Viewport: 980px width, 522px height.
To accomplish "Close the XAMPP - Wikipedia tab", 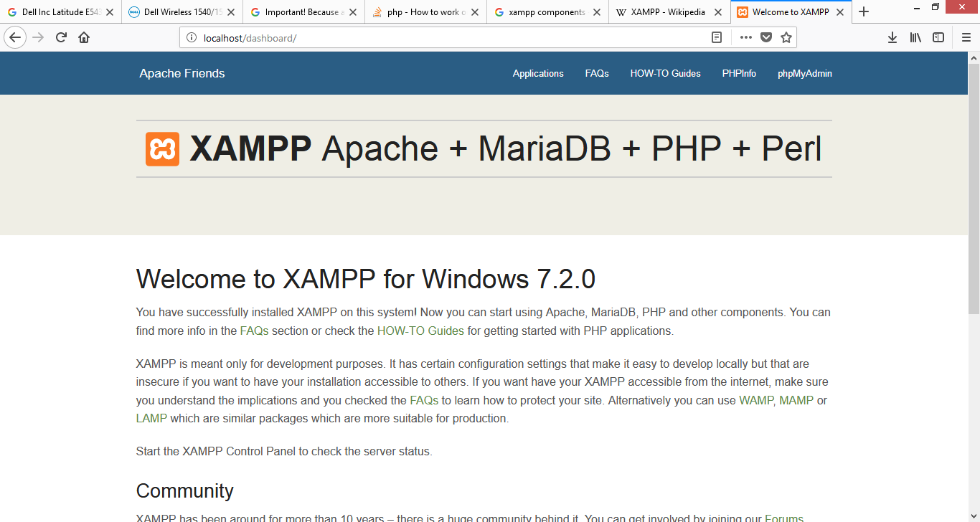I will (x=718, y=12).
